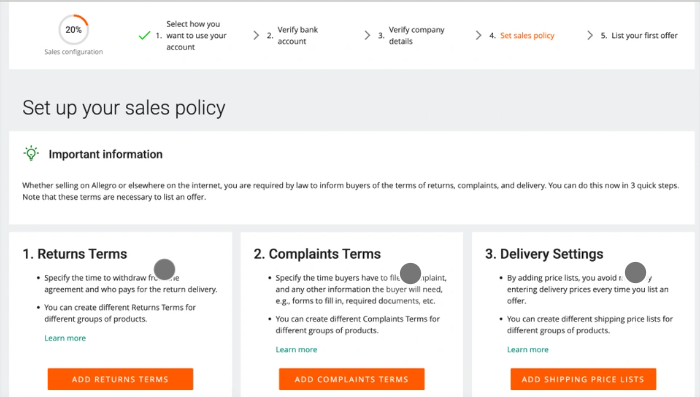The width and height of the screenshot is (700, 397).
Task: Click the lightbulb Important information icon
Action: (31, 153)
